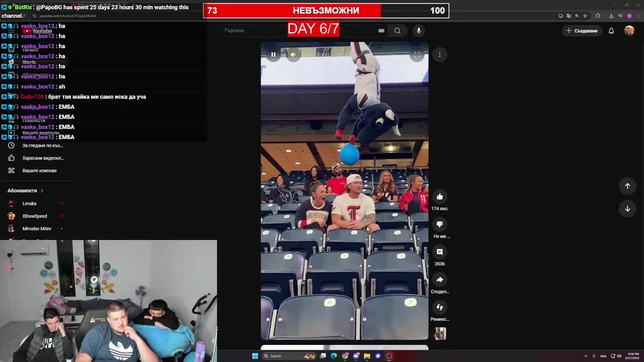644x362 pixels.
Task: Open the YouTube account avatar menu
Action: [x=629, y=31]
